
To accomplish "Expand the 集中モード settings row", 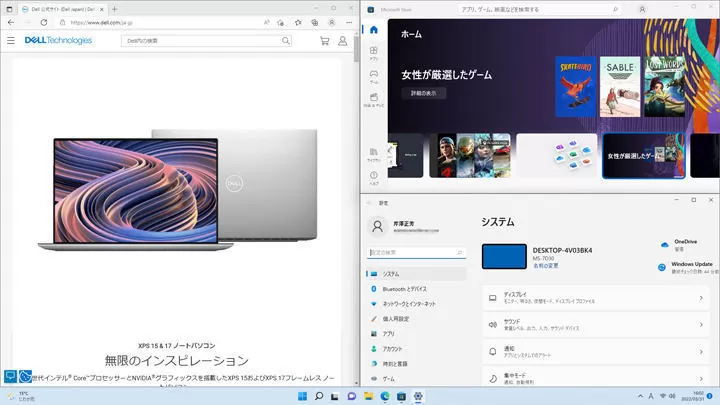I will click(596, 378).
